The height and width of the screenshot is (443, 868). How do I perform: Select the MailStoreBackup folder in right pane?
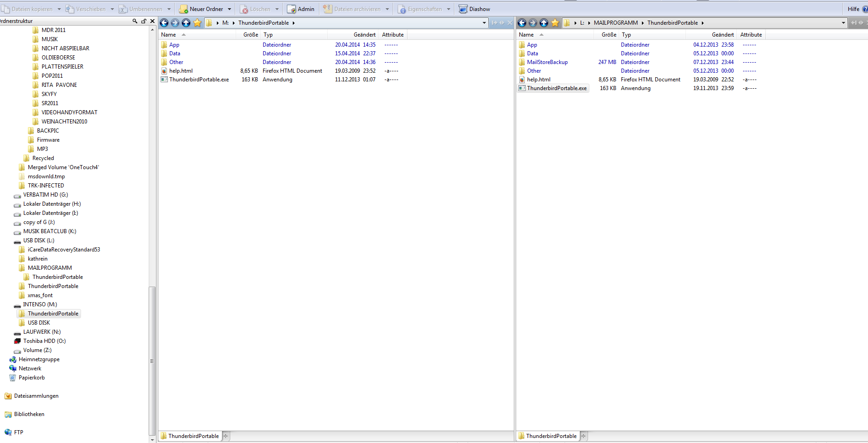click(x=547, y=62)
